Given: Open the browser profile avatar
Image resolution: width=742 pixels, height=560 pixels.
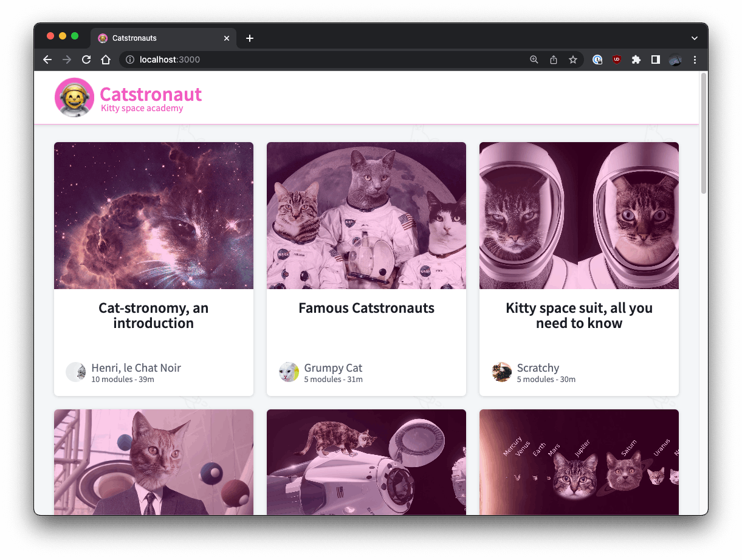Looking at the screenshot, I should pyautogui.click(x=675, y=60).
